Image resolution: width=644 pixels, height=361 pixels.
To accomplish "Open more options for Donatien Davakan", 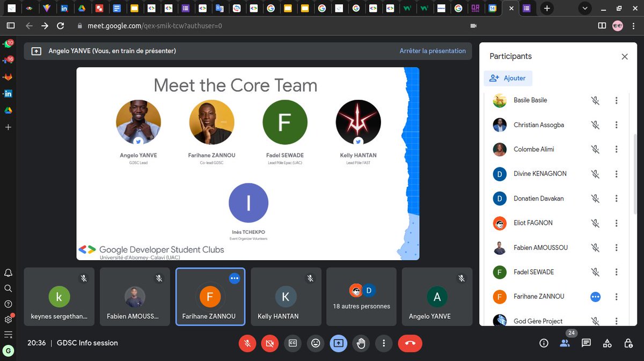I will tap(617, 198).
